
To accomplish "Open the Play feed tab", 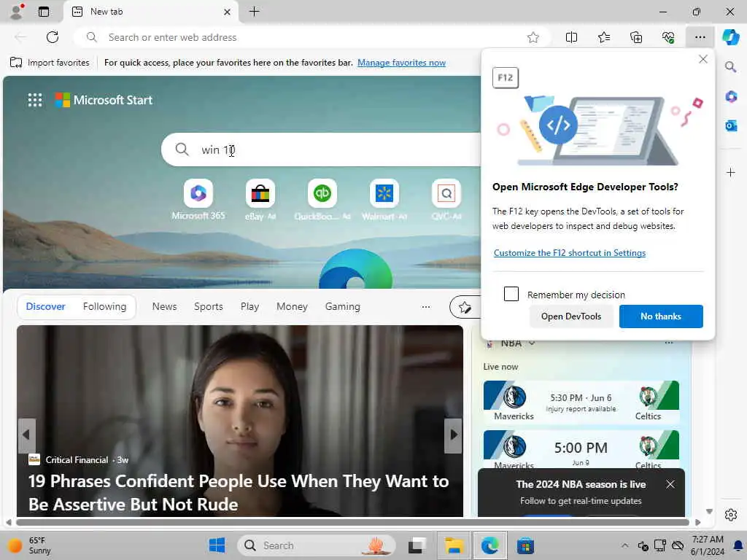I will [249, 307].
